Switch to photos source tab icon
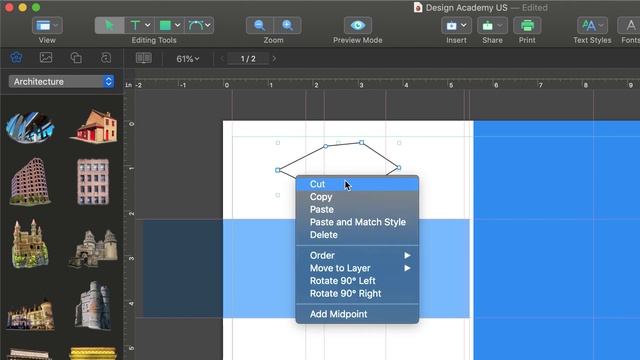The height and width of the screenshot is (360, 640). 46,58
